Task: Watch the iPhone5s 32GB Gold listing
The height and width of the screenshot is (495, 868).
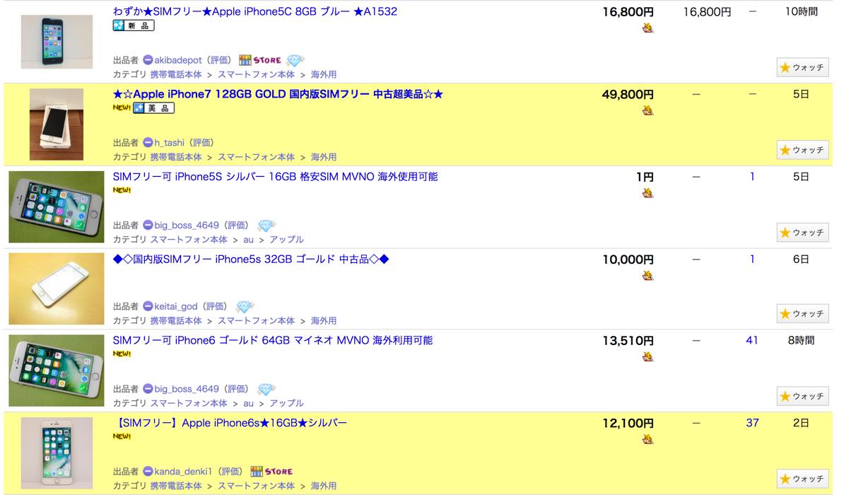Action: click(802, 313)
